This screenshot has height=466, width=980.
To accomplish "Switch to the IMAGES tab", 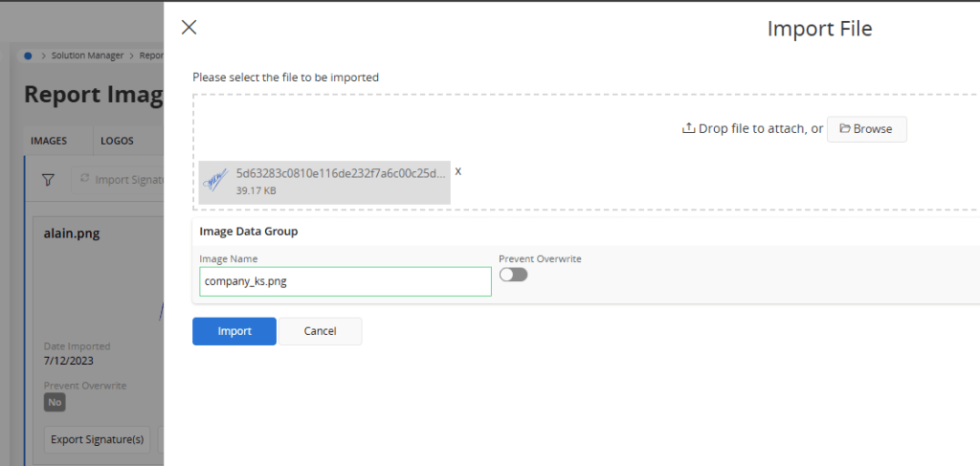I will click(x=49, y=141).
